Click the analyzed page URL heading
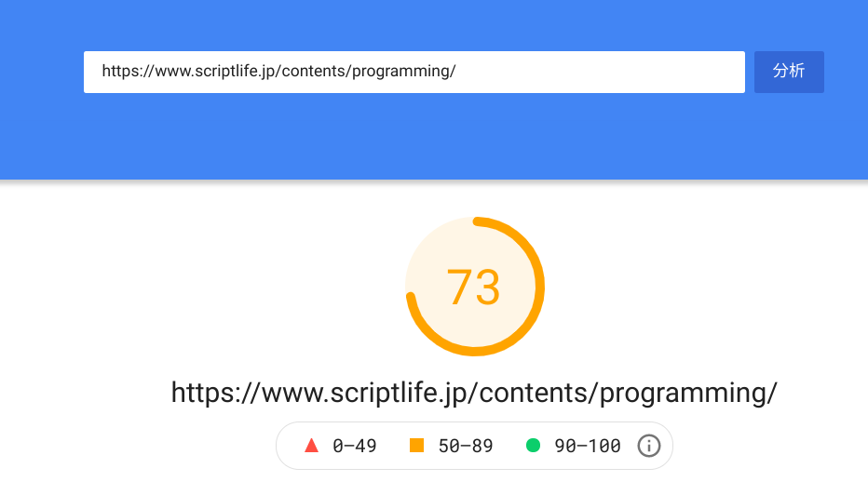Image resolution: width=868 pixels, height=495 pixels. coord(474,393)
